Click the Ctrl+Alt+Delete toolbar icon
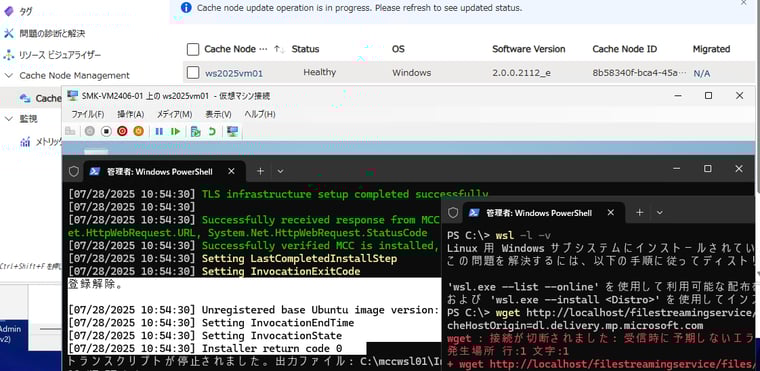Viewport: 760px width, 371px height. coord(70,131)
